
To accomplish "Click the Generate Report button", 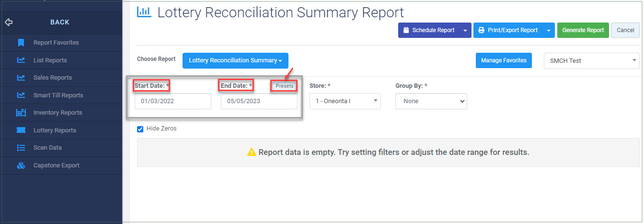I will (x=583, y=30).
